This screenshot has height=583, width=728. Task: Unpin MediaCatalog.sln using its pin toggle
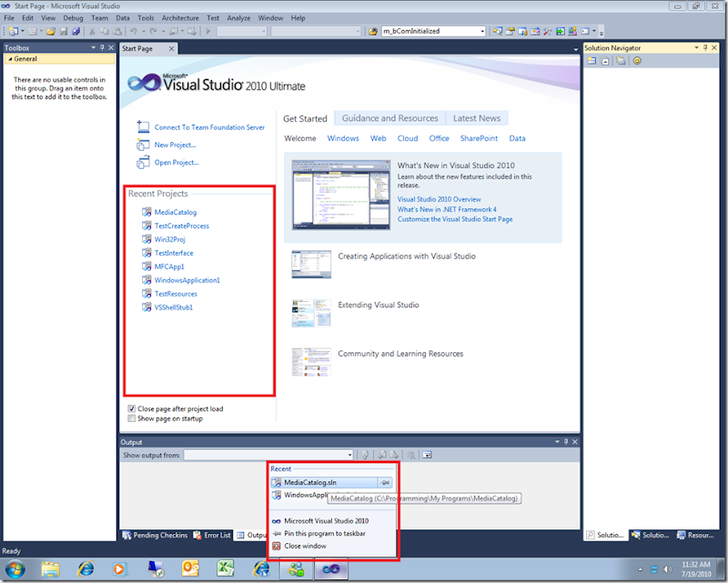point(385,480)
